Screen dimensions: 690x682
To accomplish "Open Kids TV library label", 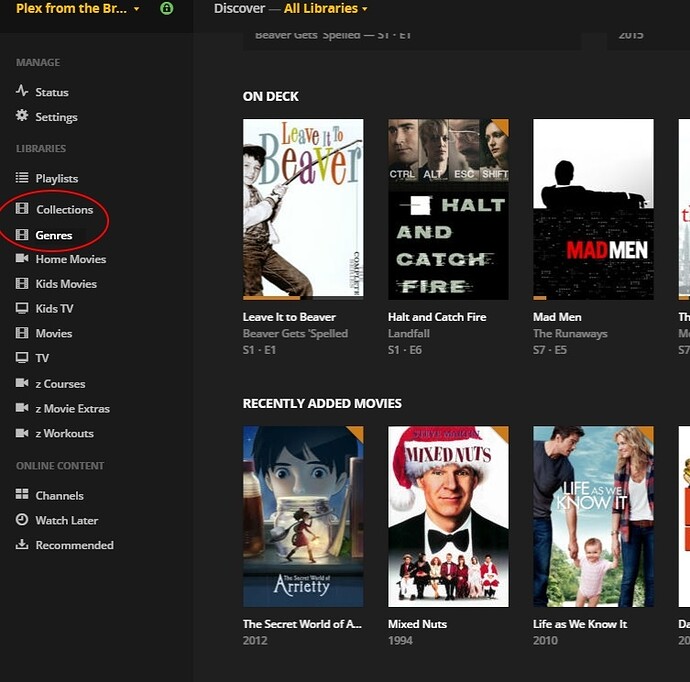I will point(54,308).
